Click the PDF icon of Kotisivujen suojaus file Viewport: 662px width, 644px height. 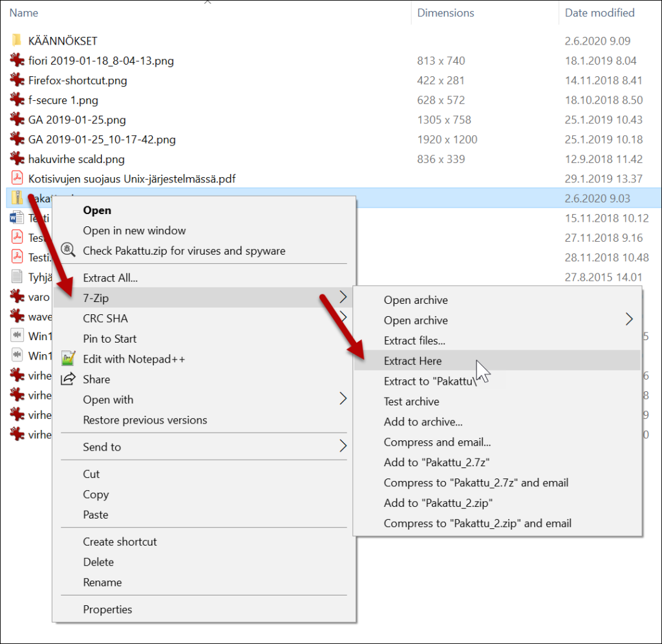(x=17, y=178)
